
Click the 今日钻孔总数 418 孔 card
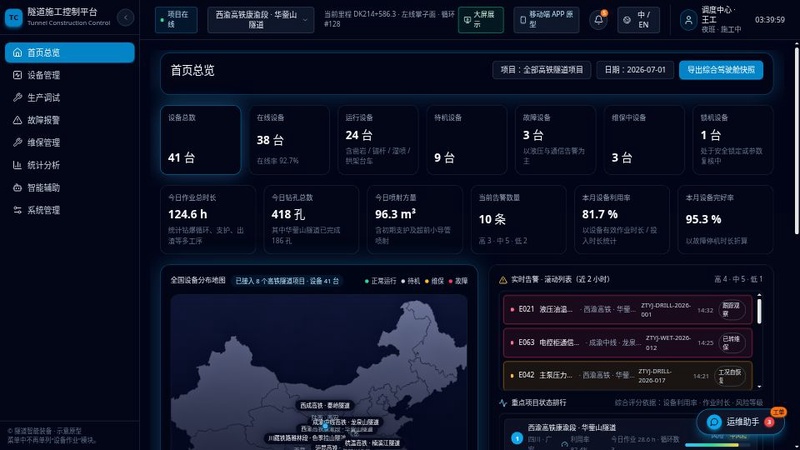[x=312, y=219]
